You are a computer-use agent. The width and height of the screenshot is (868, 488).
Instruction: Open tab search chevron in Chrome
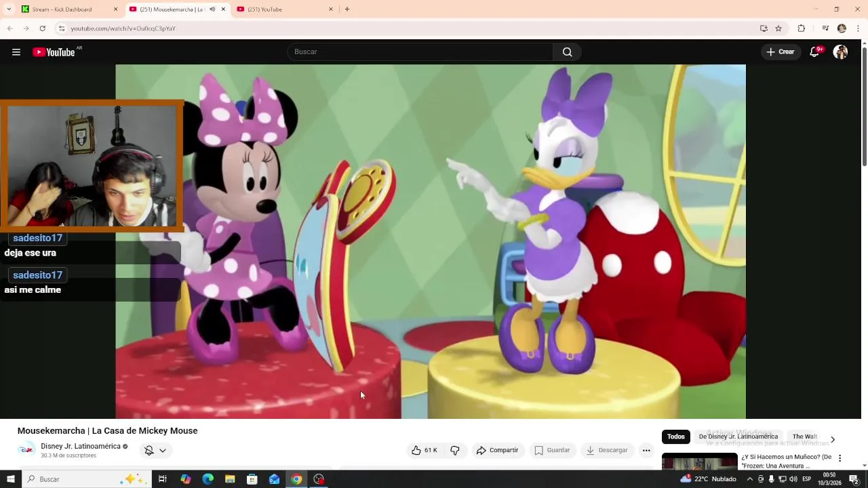(9, 9)
